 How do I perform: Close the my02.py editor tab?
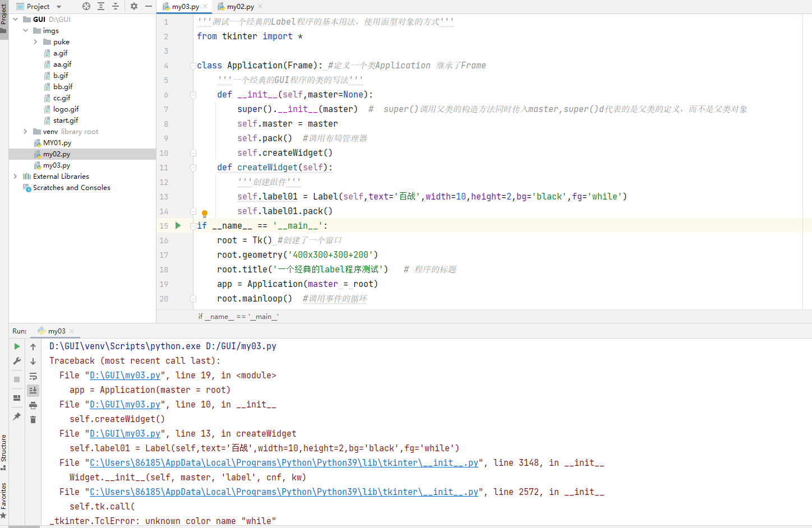[260, 7]
